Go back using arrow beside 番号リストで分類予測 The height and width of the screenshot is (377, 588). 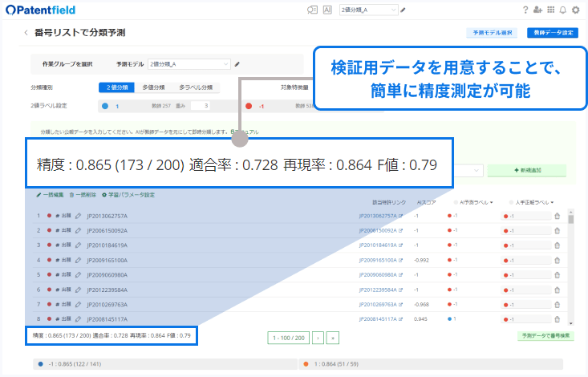26,33
